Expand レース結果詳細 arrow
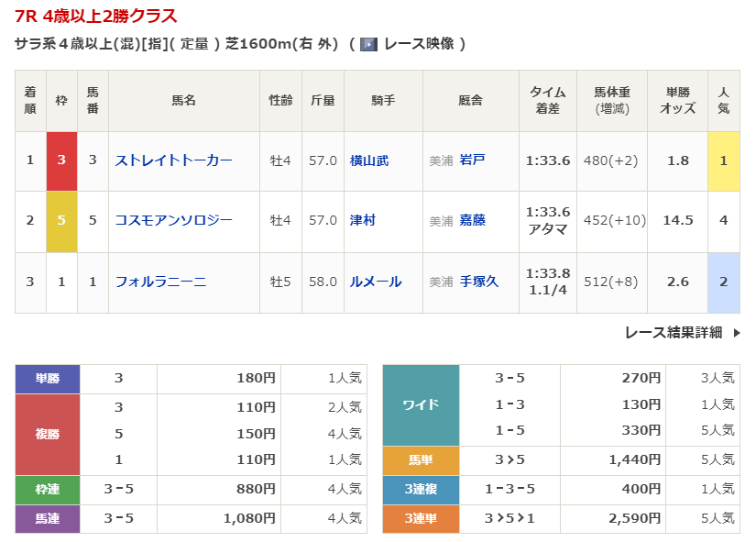This screenshot has height=542, width=756. click(x=736, y=333)
